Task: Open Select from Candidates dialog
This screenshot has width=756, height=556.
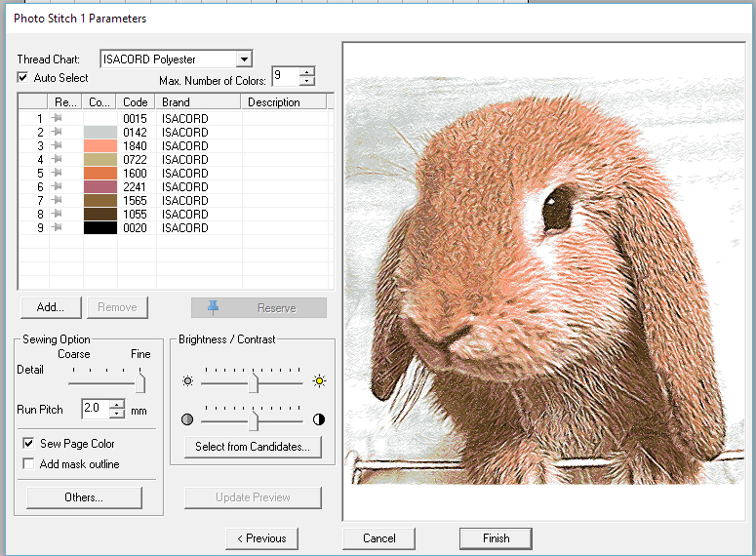Action: 253,447
